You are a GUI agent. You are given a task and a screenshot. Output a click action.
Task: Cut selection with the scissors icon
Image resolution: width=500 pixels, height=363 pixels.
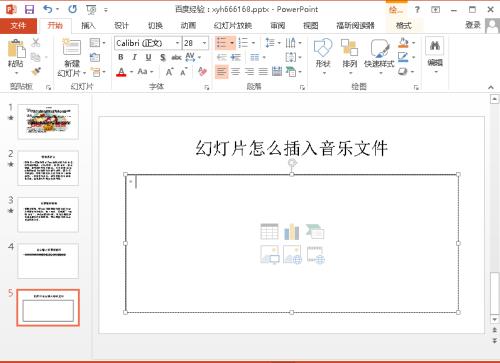[36, 42]
